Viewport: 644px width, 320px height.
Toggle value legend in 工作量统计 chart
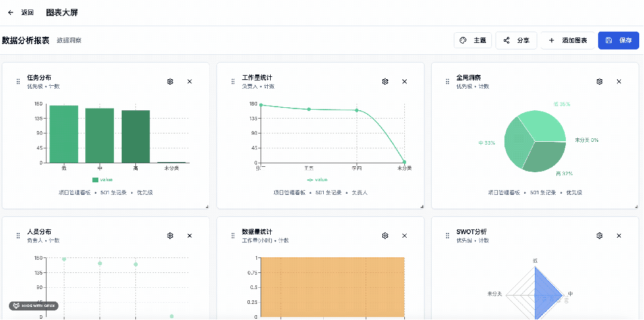(x=317, y=179)
